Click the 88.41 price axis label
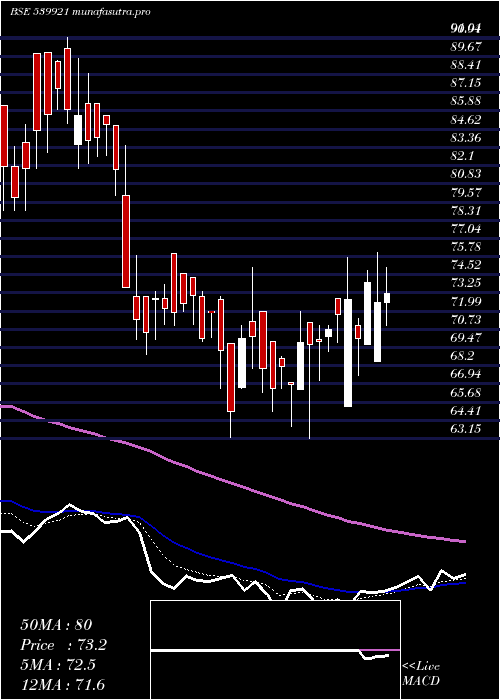The image size is (500, 700). coord(465,65)
